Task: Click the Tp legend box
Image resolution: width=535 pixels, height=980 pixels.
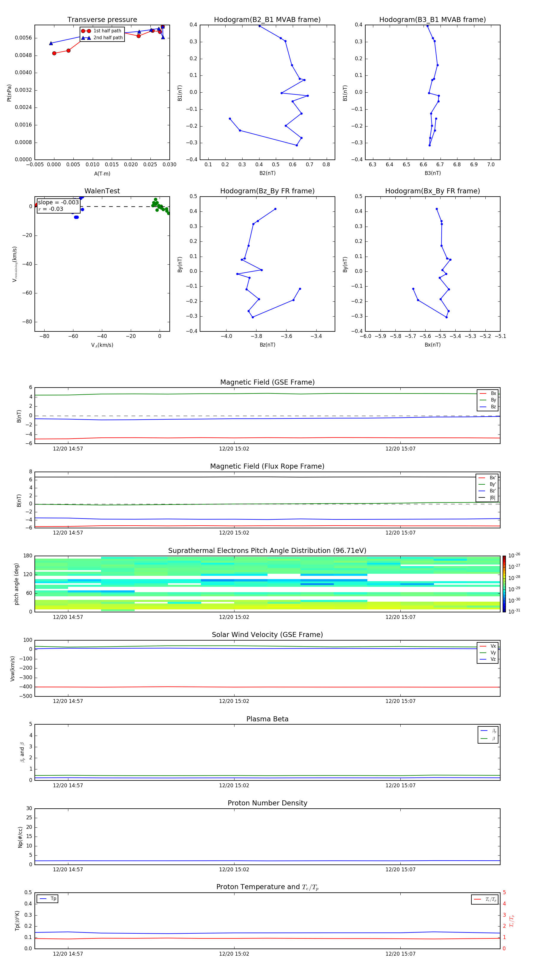Action: [x=47, y=899]
